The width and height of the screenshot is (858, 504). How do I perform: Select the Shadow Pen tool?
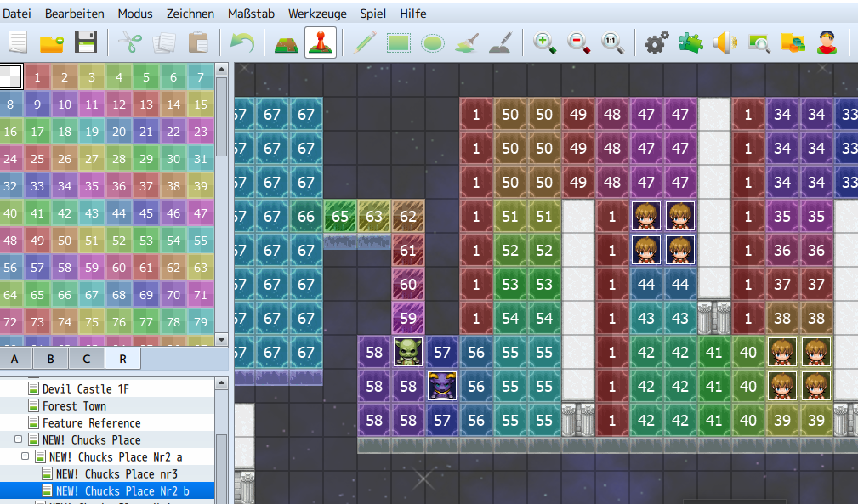click(500, 42)
